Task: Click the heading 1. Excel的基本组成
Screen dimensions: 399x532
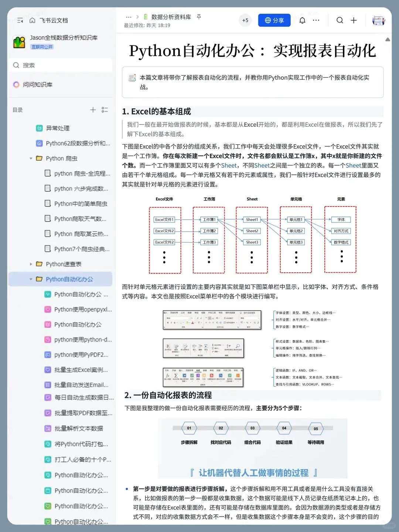Action: [157, 112]
